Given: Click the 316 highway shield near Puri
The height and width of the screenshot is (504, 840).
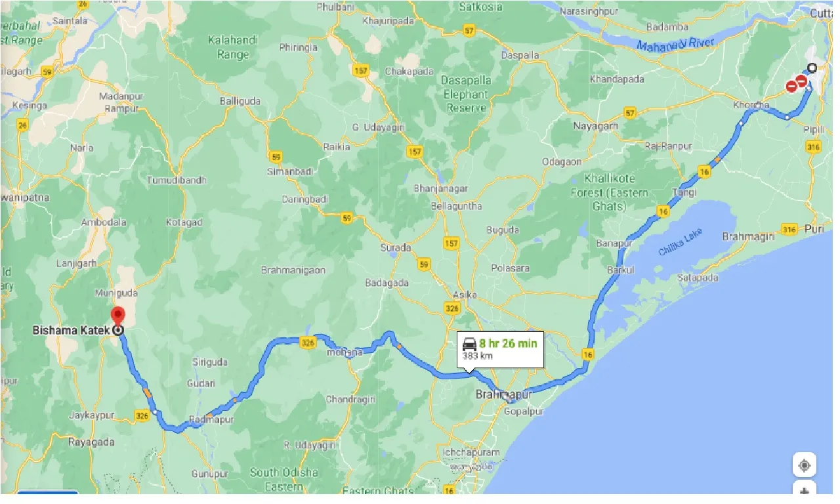Looking at the screenshot, I should (789, 229).
